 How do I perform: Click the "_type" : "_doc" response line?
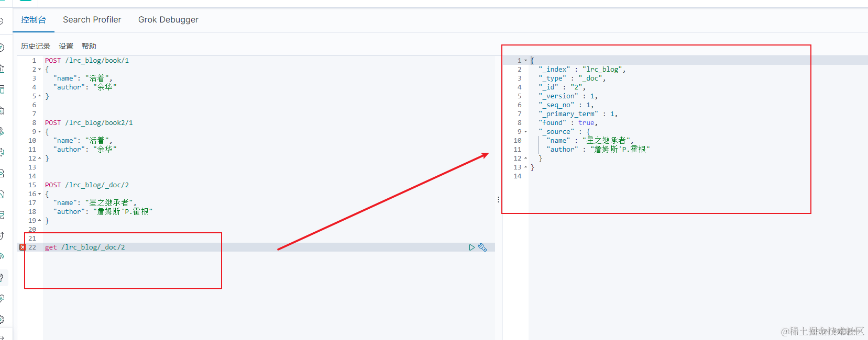click(572, 78)
